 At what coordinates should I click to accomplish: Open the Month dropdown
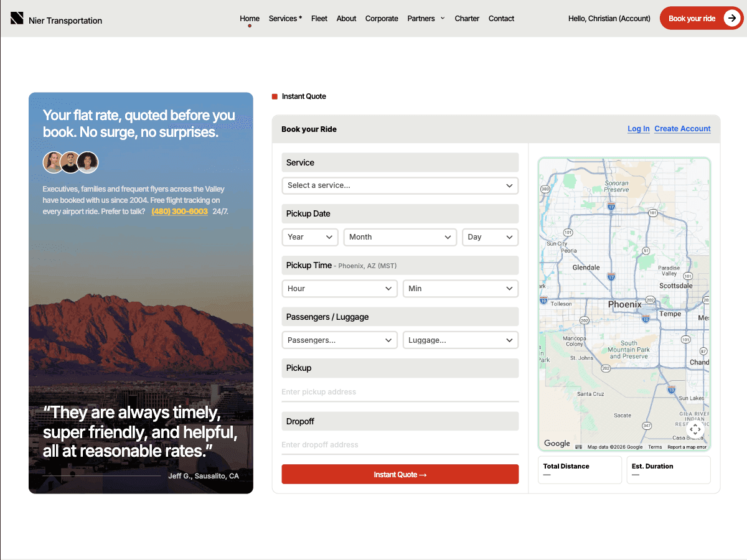[400, 237]
